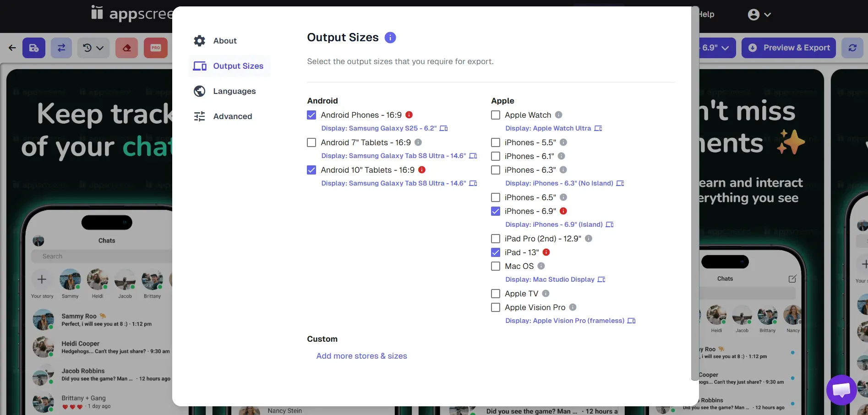Viewport: 868px width, 415px height.
Task: Open the Advanced settings section
Action: coord(232,116)
